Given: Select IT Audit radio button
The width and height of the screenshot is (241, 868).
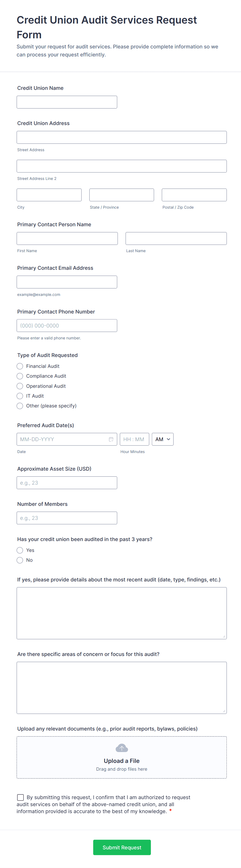Looking at the screenshot, I should pos(20,396).
